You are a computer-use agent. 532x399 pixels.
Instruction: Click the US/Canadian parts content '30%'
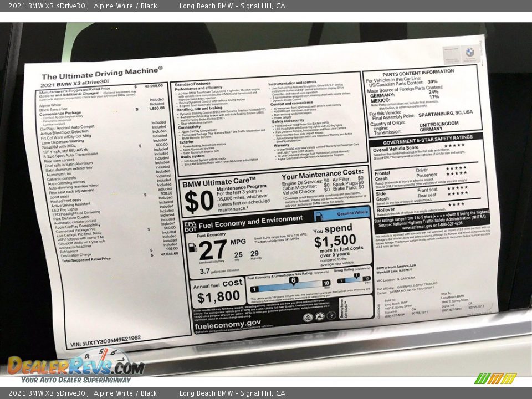coord(432,82)
